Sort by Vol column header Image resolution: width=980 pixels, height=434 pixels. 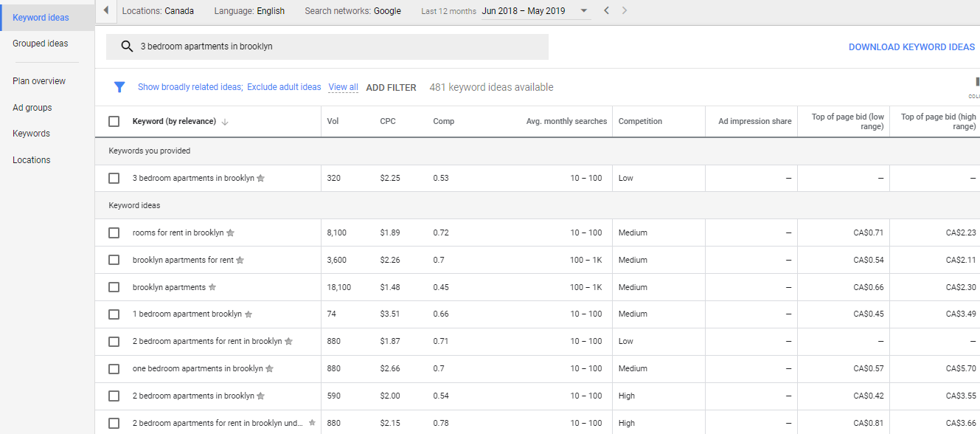tap(333, 121)
